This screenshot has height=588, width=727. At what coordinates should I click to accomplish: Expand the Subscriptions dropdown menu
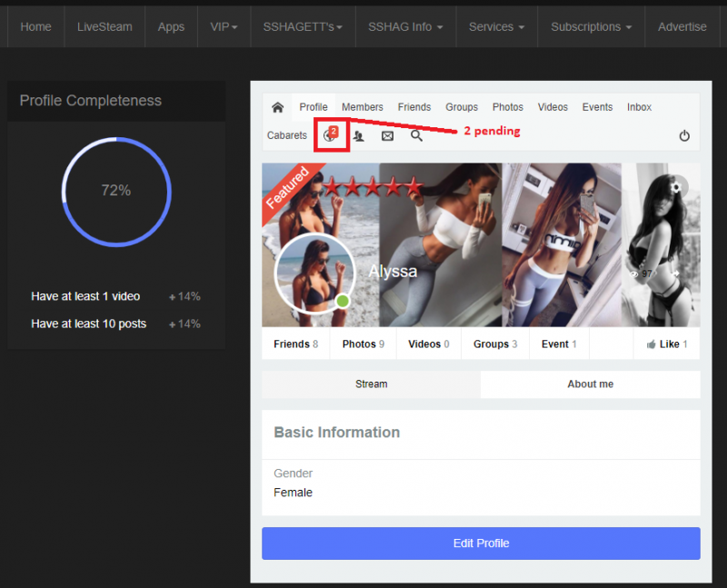592,27
